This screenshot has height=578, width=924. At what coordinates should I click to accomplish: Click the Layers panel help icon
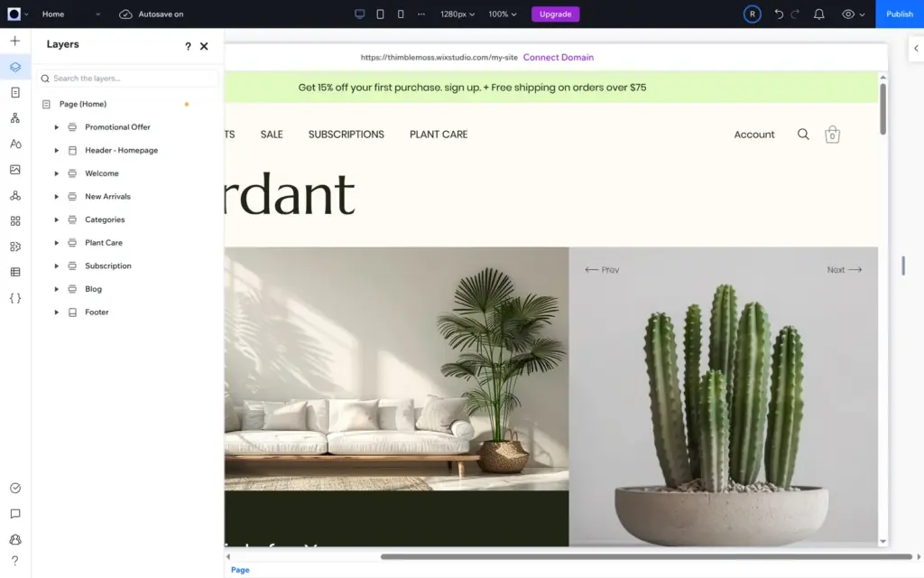pyautogui.click(x=188, y=46)
